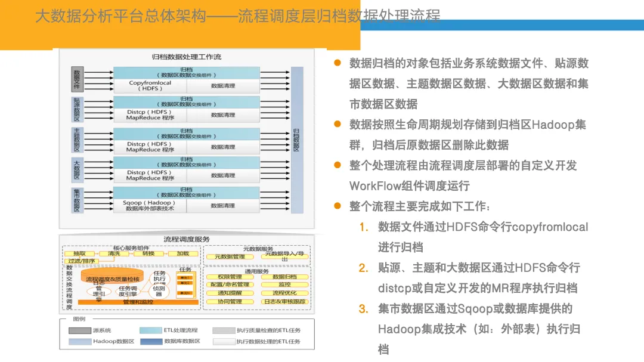
Task: Click the 元数据管理 pill
Action: [230, 256]
